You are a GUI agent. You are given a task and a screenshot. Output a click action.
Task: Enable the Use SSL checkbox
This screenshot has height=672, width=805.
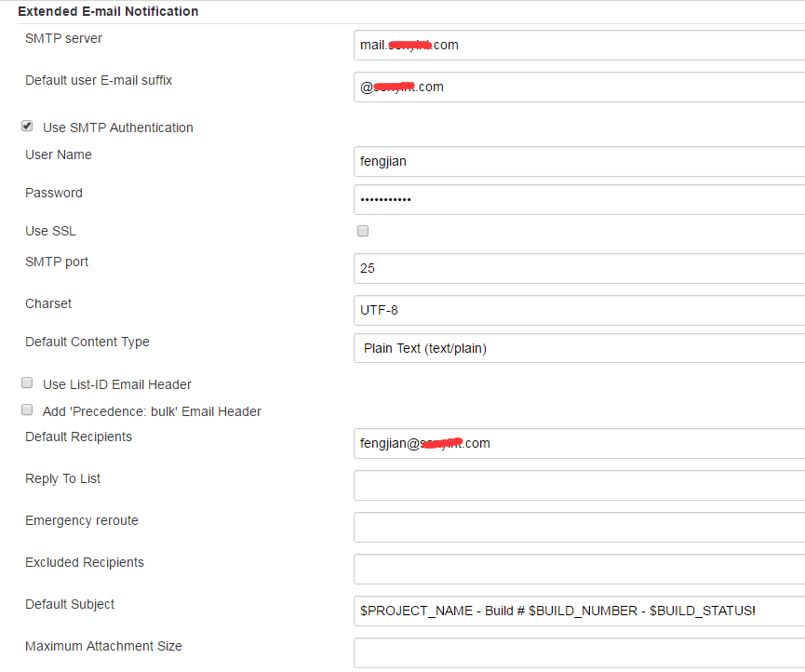click(x=363, y=231)
